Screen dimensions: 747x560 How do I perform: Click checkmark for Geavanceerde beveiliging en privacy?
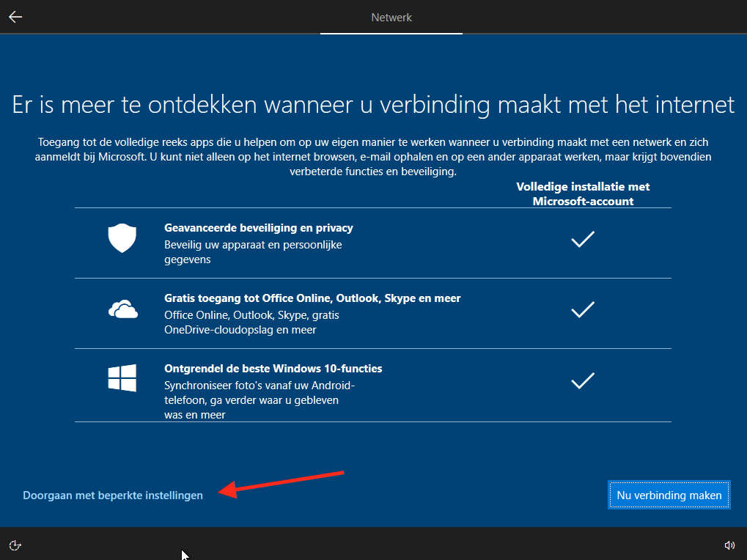pos(582,240)
